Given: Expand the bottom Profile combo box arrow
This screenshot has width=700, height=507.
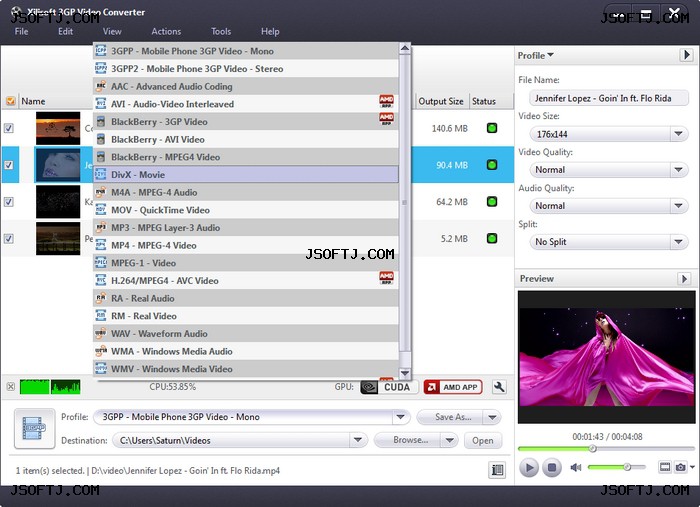Looking at the screenshot, I should [400, 417].
